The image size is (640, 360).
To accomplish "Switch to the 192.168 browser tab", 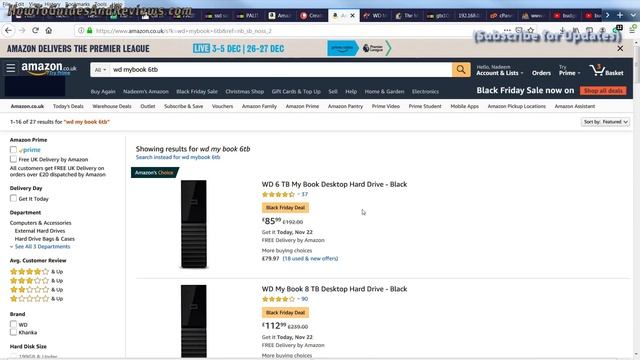I will pos(468,16).
